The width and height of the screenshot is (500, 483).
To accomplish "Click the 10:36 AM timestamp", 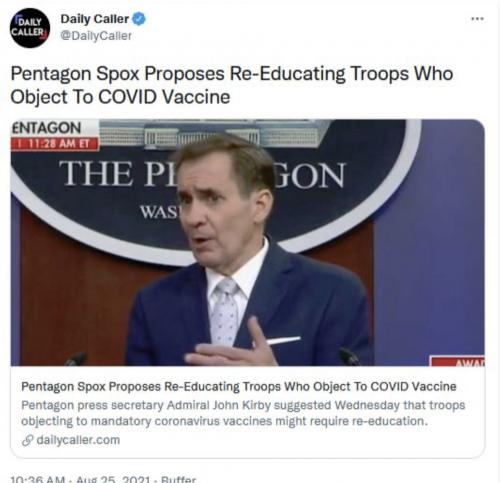I will [x=37, y=479].
